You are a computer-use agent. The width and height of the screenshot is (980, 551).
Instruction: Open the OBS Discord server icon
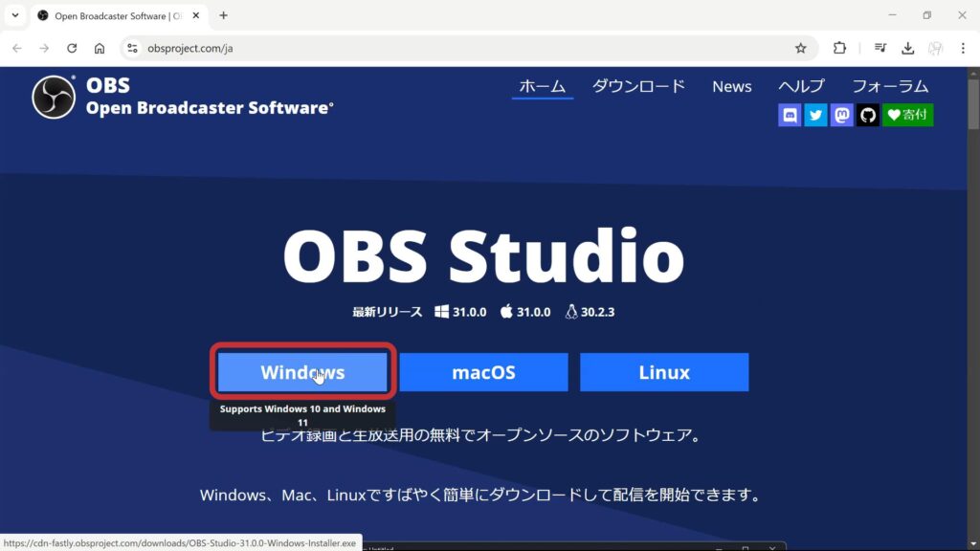(x=790, y=116)
